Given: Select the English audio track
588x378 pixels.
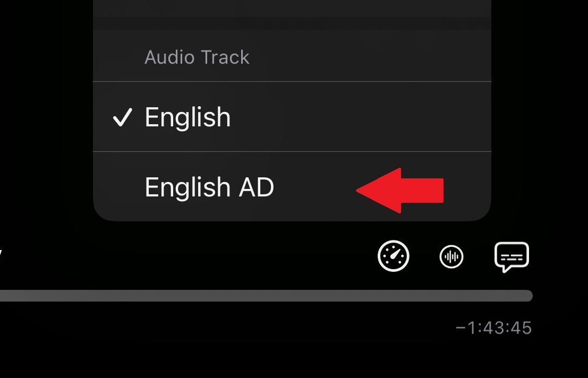Looking at the screenshot, I should (x=292, y=116).
